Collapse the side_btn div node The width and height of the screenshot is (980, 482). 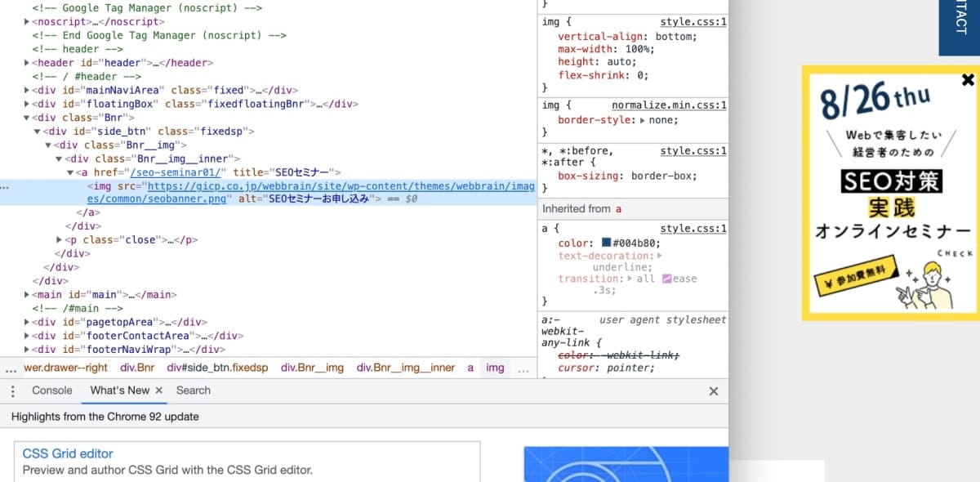point(38,132)
